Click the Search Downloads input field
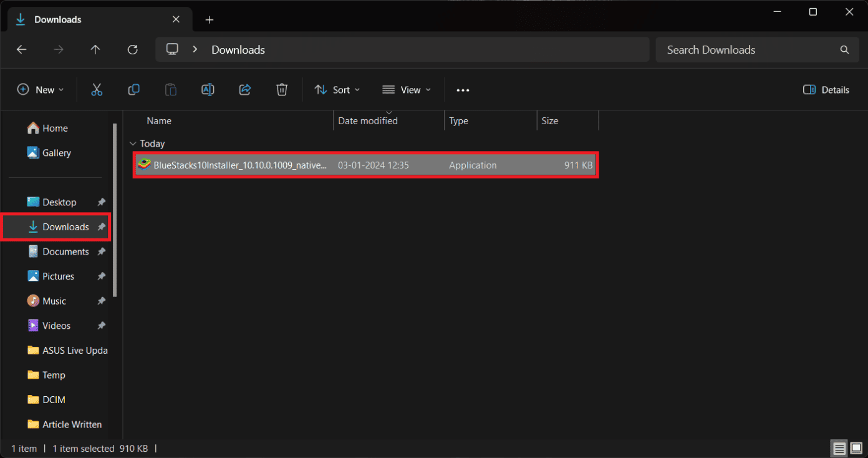 [717, 49]
